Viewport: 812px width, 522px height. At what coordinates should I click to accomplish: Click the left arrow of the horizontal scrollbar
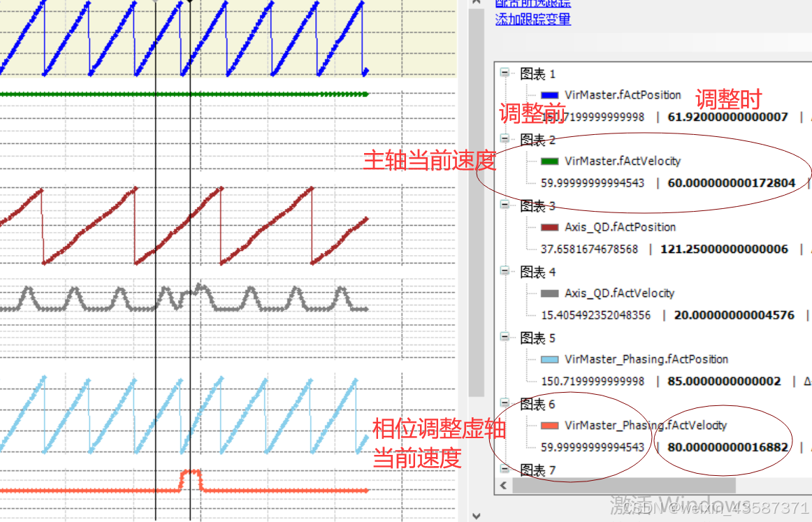click(502, 485)
